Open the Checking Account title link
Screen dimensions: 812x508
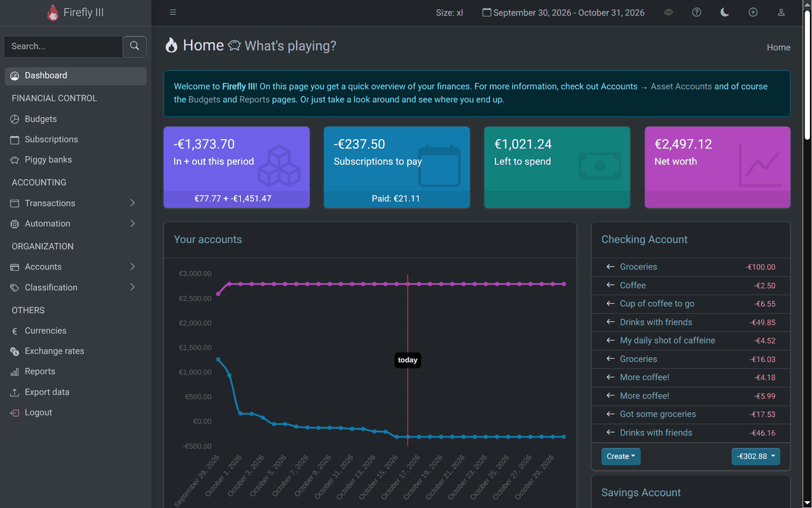[644, 239]
